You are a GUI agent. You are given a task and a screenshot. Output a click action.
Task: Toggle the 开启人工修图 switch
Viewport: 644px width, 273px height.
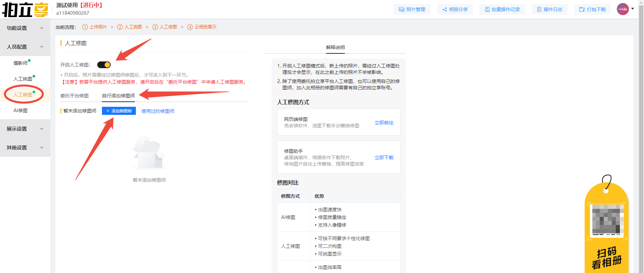point(104,65)
